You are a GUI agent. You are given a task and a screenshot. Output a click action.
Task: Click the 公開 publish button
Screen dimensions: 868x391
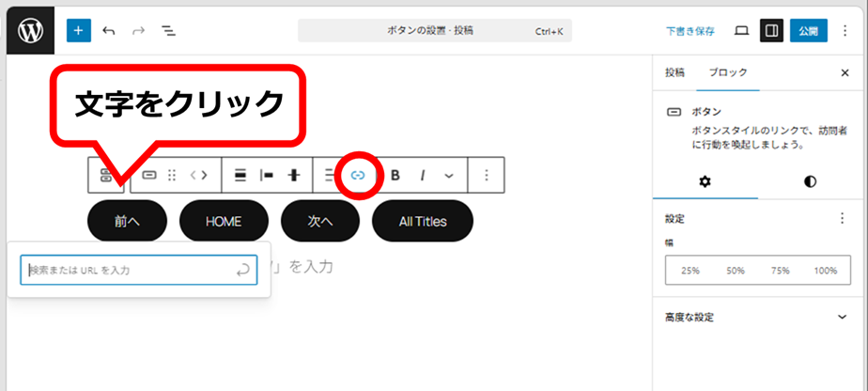pyautogui.click(x=808, y=30)
